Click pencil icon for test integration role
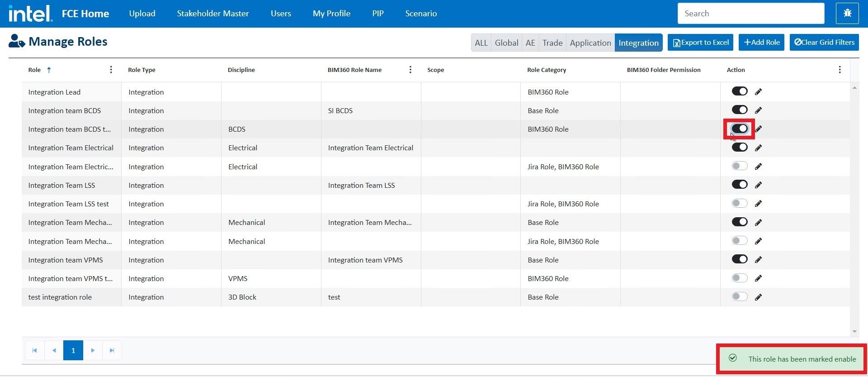 point(758,297)
